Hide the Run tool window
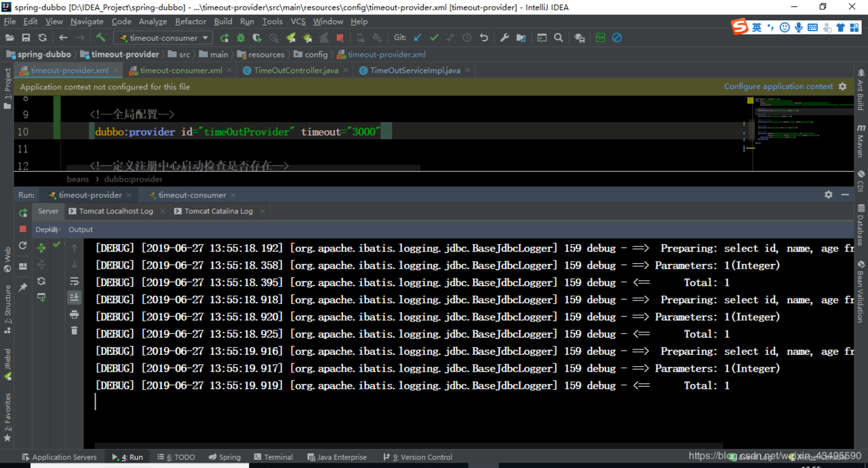868x468 pixels. tap(845, 195)
